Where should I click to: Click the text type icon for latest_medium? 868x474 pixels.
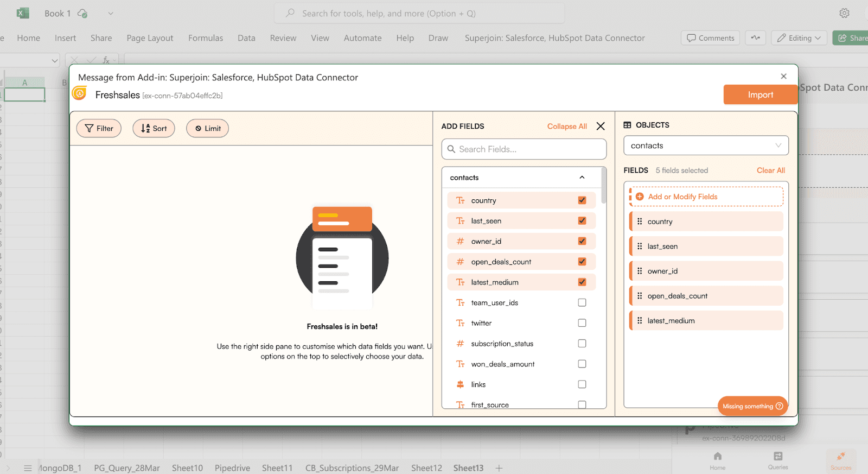tap(461, 282)
